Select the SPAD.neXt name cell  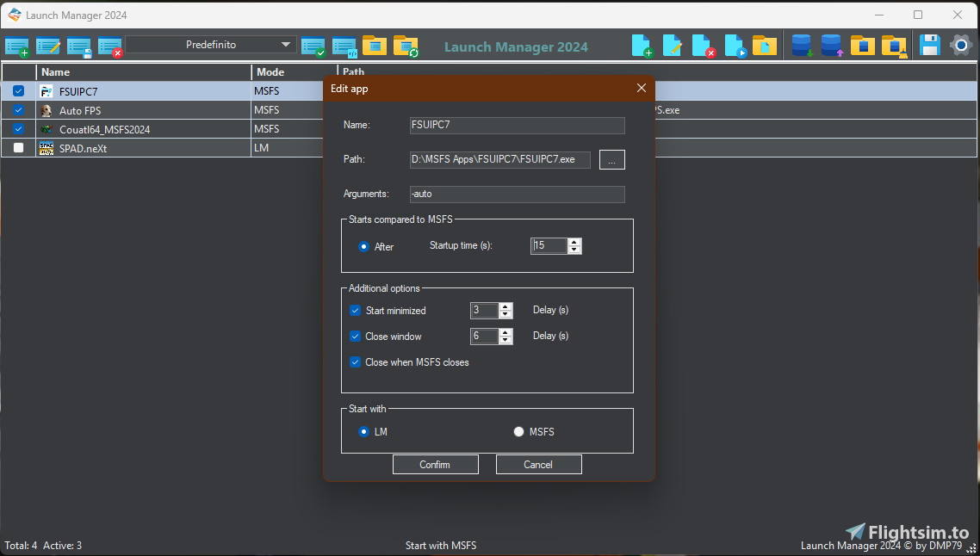tap(144, 148)
